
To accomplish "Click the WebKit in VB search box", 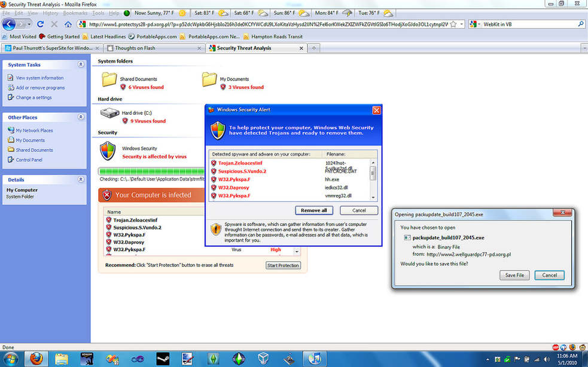I will [x=529, y=24].
